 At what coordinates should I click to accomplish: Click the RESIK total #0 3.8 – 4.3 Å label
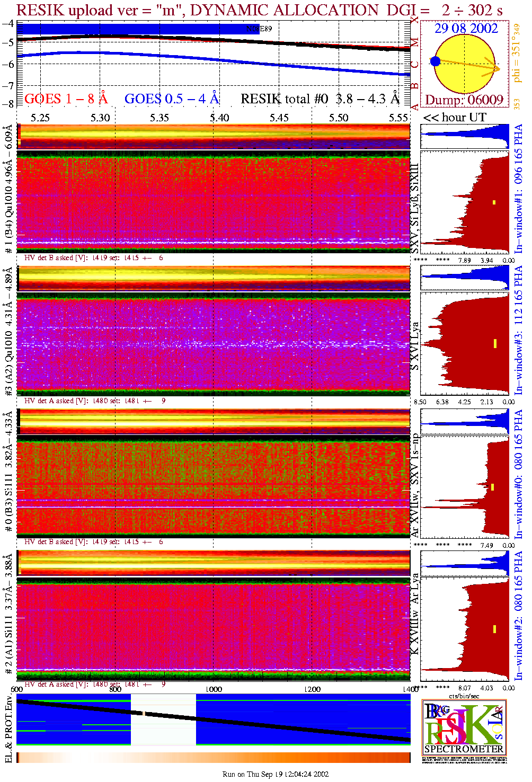coord(320,99)
